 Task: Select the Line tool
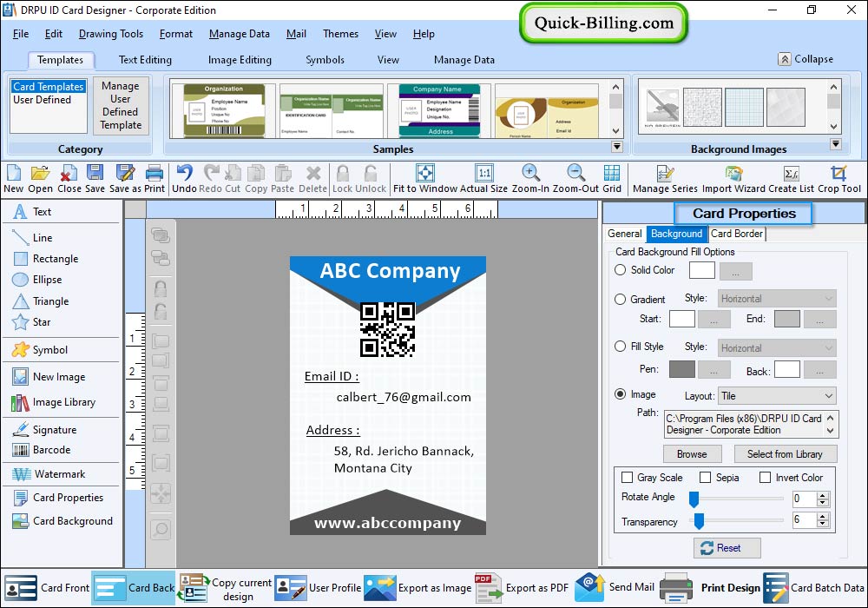(32, 237)
